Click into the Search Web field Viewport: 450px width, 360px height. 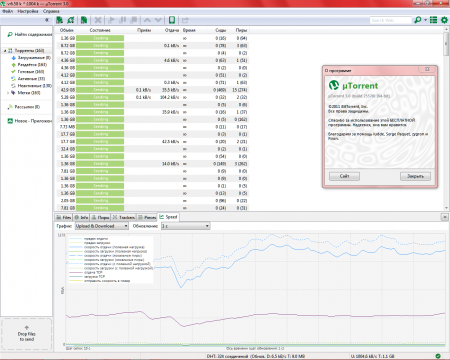click(391, 20)
